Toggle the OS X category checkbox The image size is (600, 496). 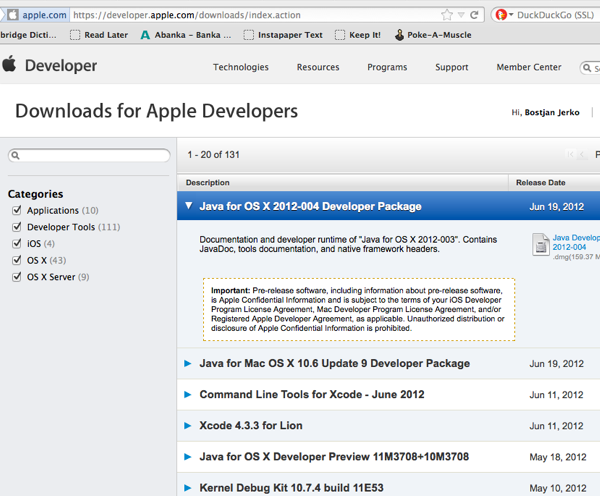click(x=16, y=260)
